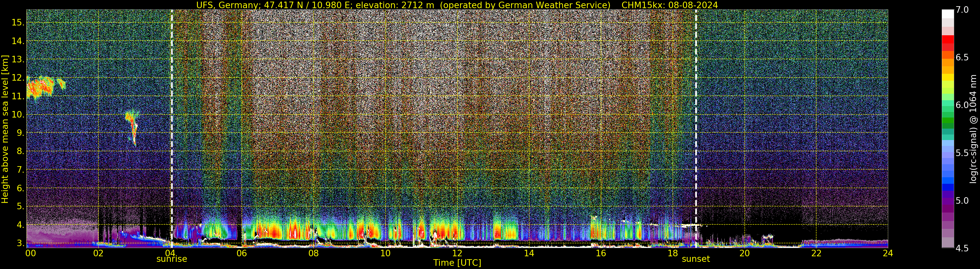This screenshot has width=980, height=269.
Task: Click the '11.' height tick label
Action: click(x=18, y=96)
